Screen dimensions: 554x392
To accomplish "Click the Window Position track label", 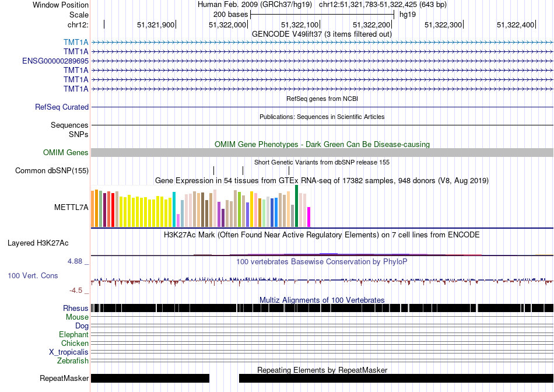I will (61, 5).
